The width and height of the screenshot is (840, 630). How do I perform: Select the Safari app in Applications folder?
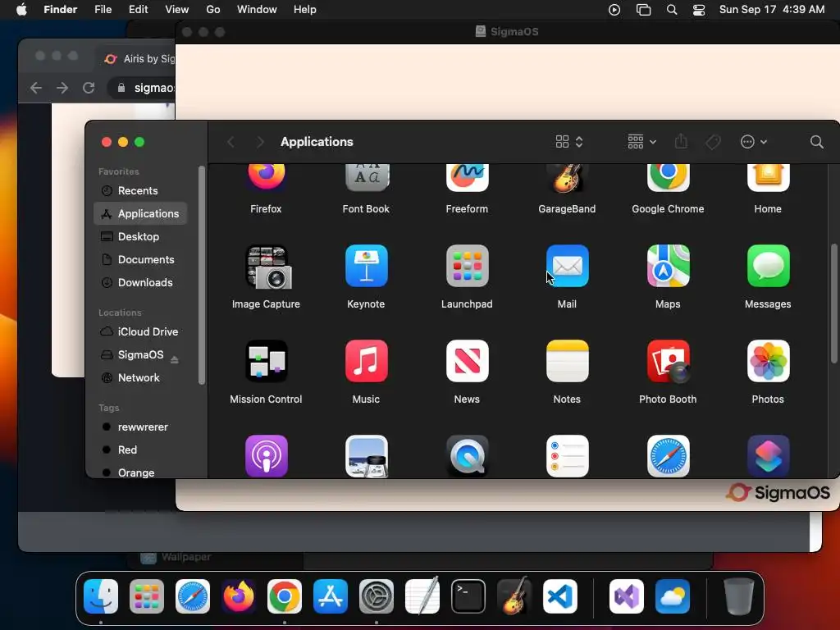point(668,456)
